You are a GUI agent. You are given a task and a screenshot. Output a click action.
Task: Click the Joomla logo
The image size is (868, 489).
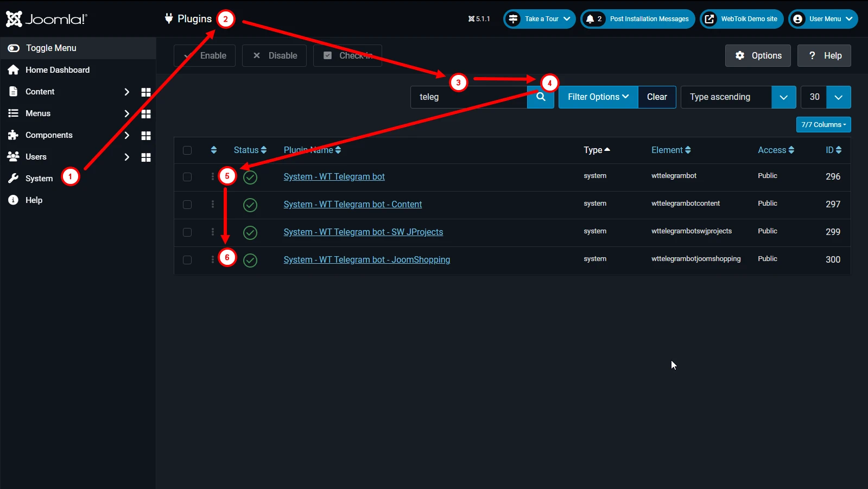pyautogui.click(x=47, y=19)
